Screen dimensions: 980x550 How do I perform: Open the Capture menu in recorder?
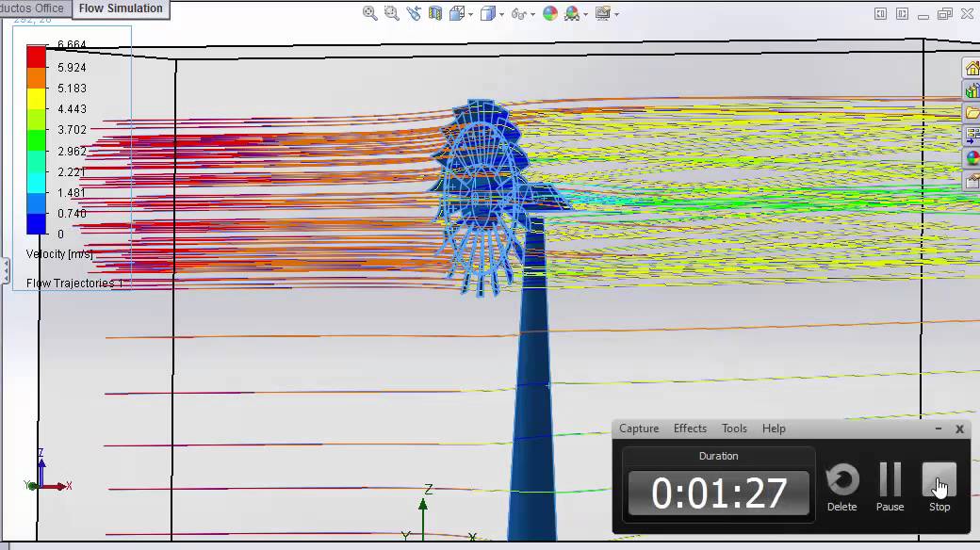[x=639, y=429]
